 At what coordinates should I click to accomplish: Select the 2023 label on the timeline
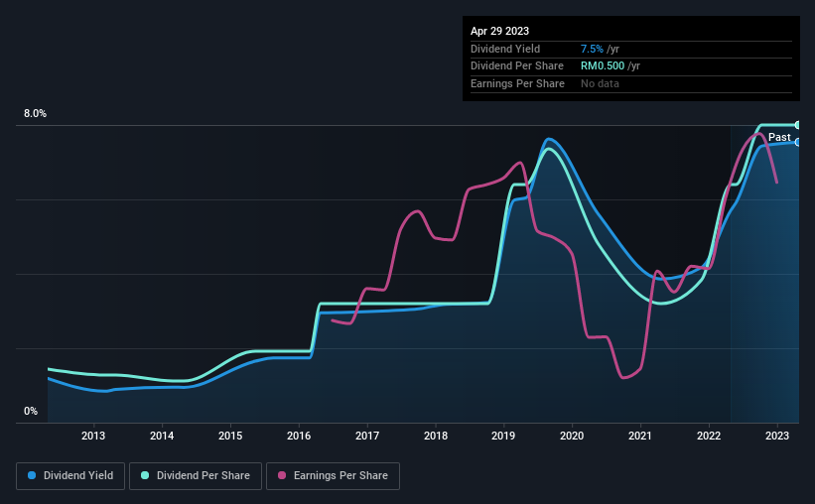point(777,436)
